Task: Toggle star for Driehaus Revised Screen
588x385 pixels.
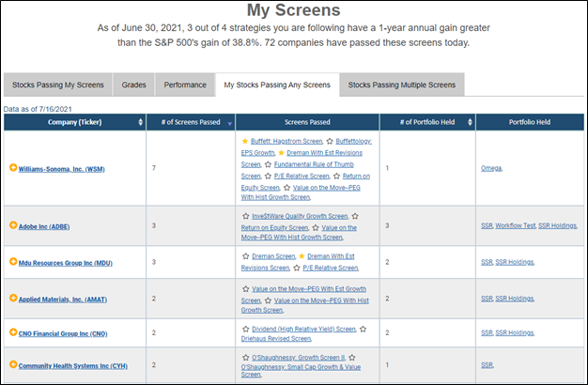Action: pos(363,330)
